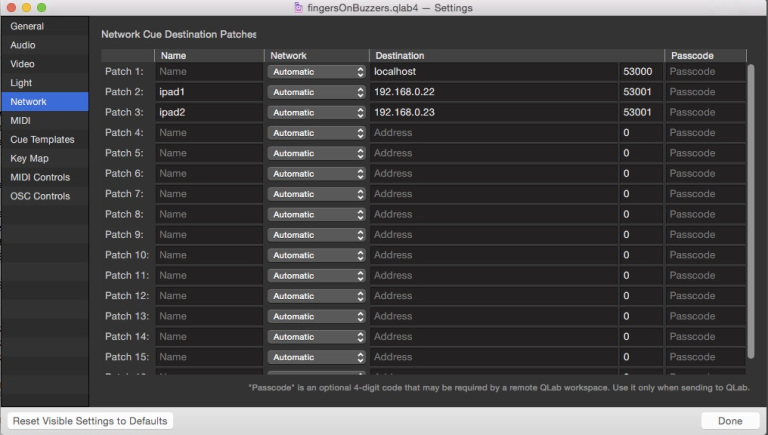Select Cue Templates in the sidebar
Viewport: 768px width, 435px height.
(x=42, y=140)
